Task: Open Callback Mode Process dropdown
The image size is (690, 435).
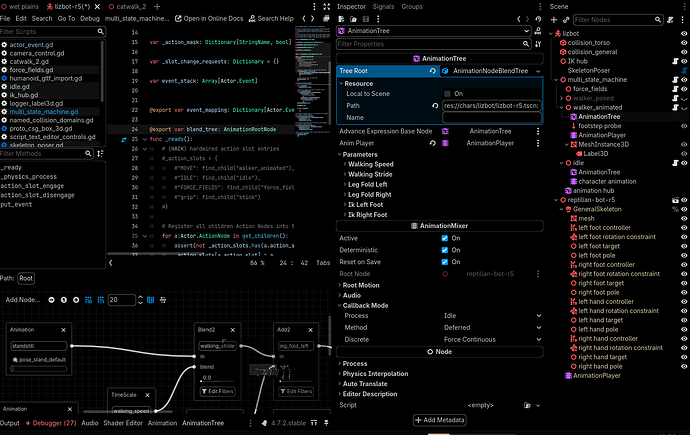Action: coord(492,316)
